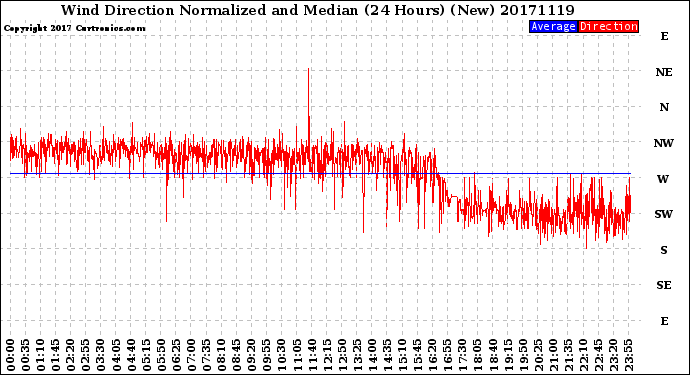Viewport: 690px width, 375px height.
Task: Click the S axis label
Action: 664,250
